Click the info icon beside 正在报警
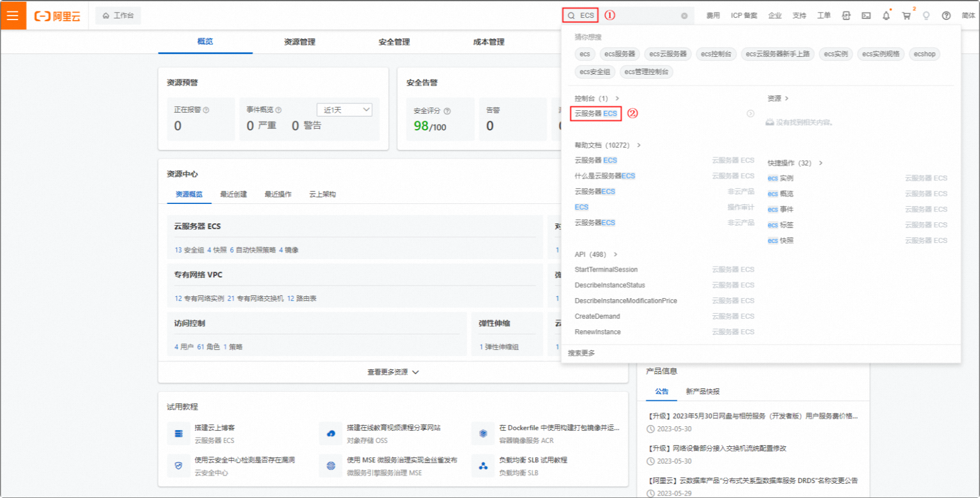980x498 pixels. (x=206, y=110)
